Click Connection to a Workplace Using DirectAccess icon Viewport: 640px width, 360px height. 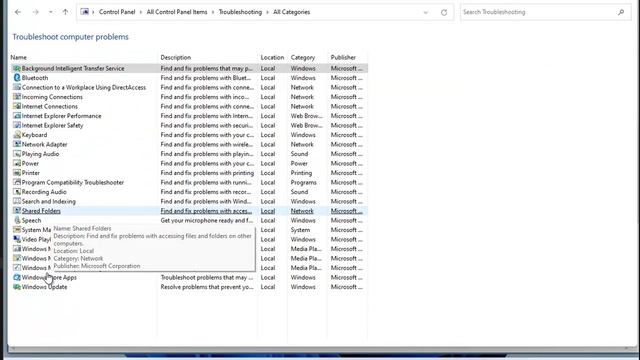17,87
